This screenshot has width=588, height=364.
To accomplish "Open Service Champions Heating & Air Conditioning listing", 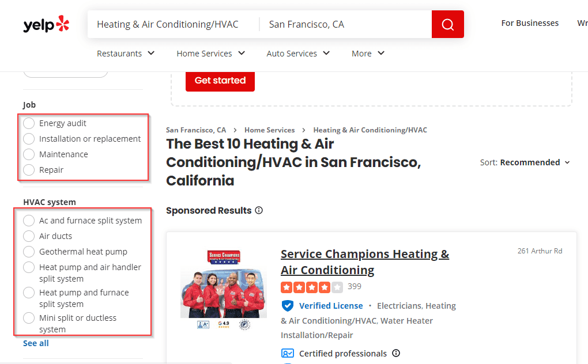I will [x=365, y=261].
